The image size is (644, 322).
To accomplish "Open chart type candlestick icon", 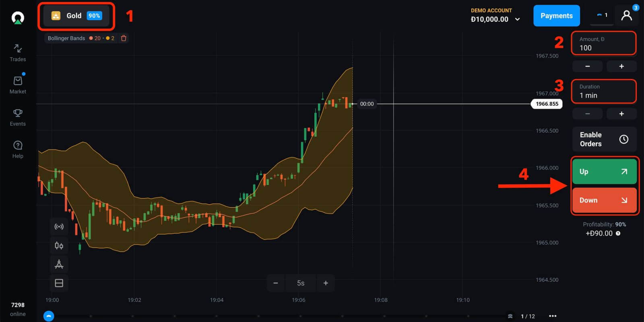I will (59, 245).
